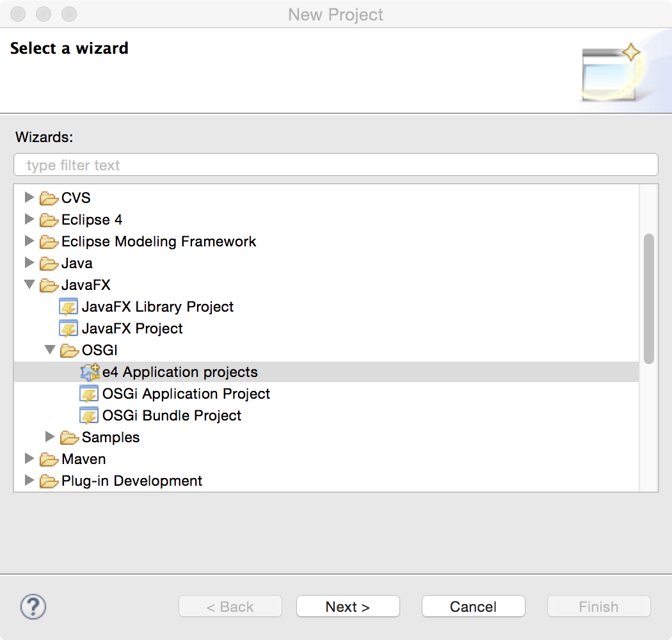Select the Java tree item
Viewport: 672px width, 640px height.
click(x=77, y=264)
